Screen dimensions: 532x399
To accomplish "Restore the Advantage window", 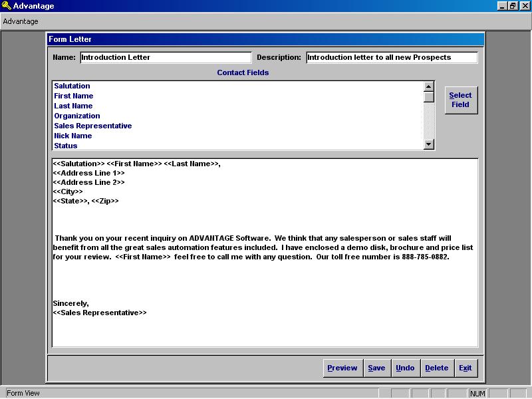I will point(513,6).
